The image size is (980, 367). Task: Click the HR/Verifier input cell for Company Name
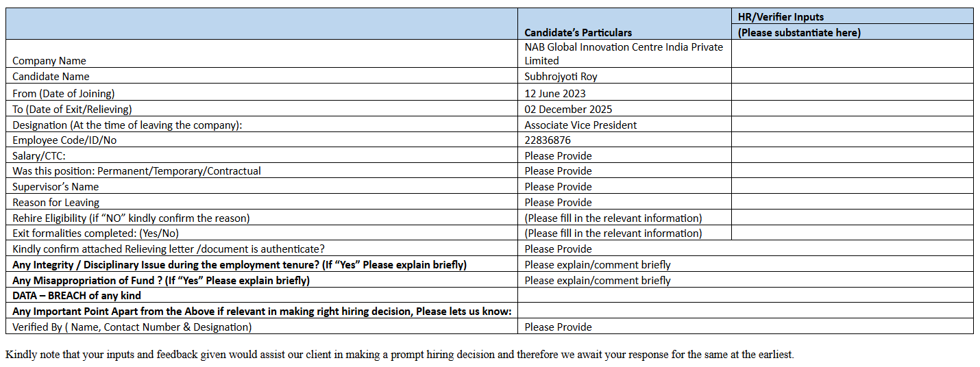point(852,53)
